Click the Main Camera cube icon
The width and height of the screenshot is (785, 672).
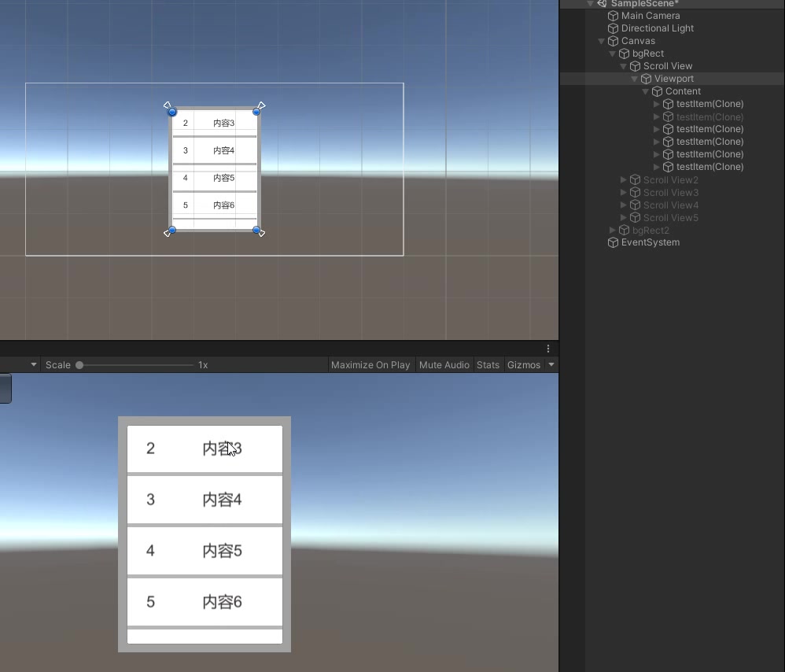[613, 16]
